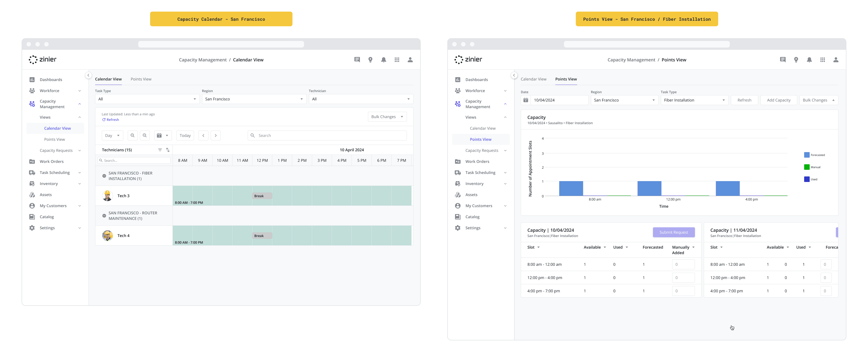The image size is (868, 362).
Task: Click the Submit Request button
Action: (x=674, y=232)
